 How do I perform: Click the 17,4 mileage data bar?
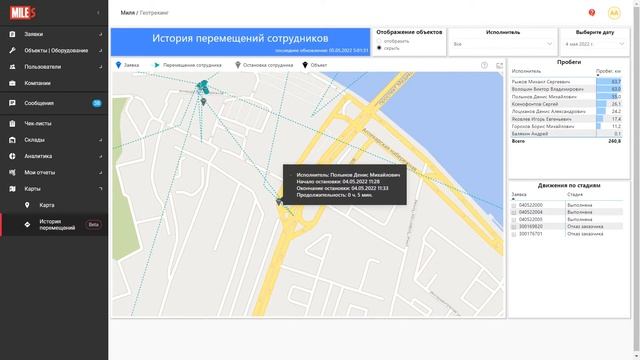[x=600, y=119]
